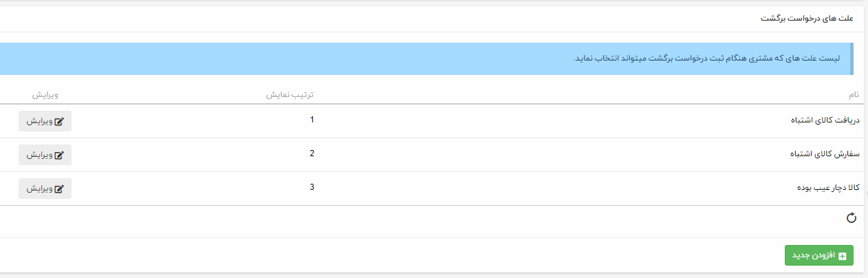Click pencil icon in دریافت کالای اشتباه row
868x278 pixels.
(x=59, y=121)
